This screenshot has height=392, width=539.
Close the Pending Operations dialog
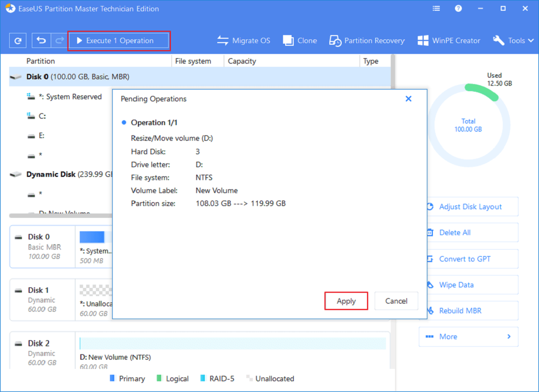click(409, 99)
